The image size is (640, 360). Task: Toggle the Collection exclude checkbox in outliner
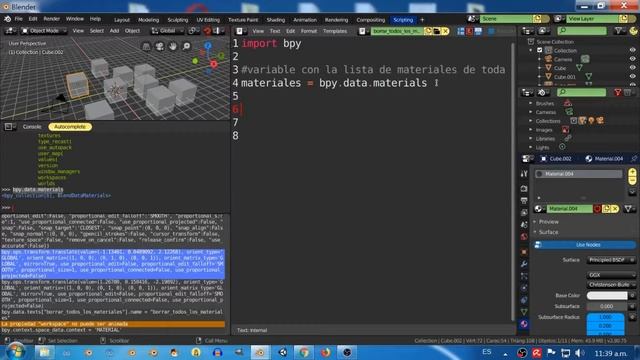click(540, 50)
